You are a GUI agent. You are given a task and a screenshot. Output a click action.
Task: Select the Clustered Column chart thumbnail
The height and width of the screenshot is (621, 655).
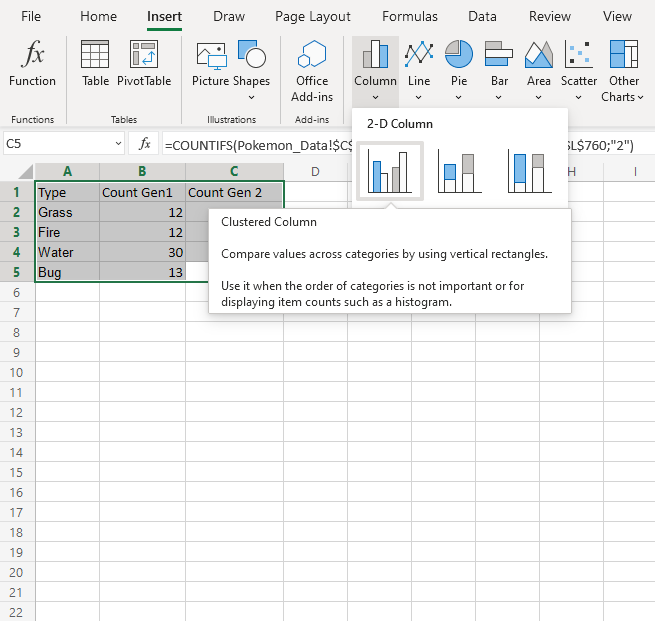(389, 170)
